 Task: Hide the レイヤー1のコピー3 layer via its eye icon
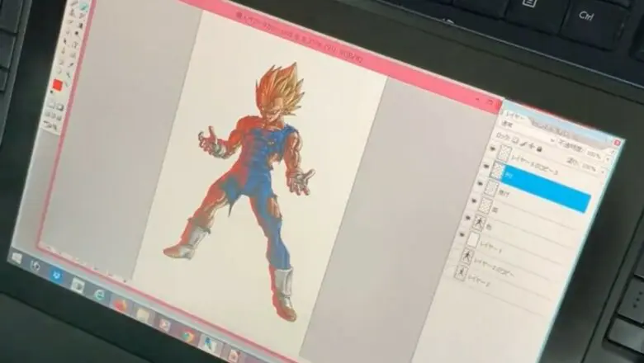(x=493, y=148)
